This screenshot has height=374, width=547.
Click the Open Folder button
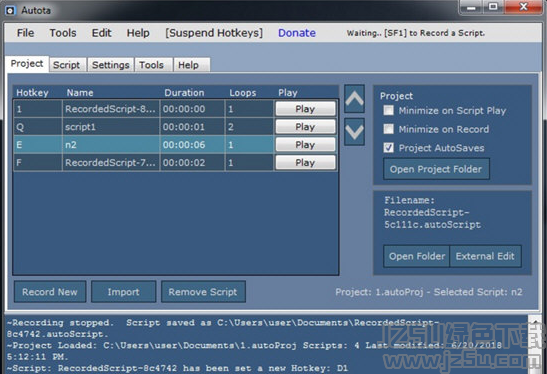coord(417,256)
